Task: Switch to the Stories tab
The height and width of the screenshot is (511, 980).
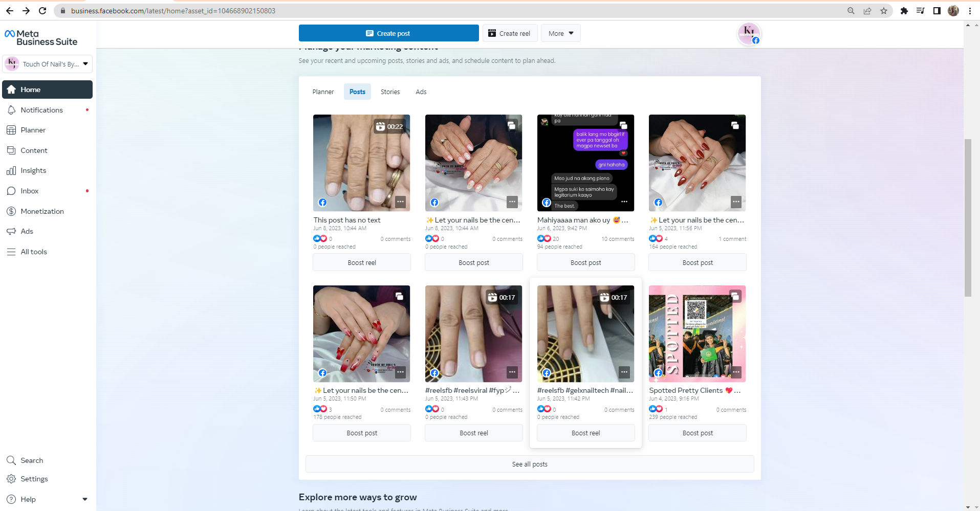Action: pos(390,92)
